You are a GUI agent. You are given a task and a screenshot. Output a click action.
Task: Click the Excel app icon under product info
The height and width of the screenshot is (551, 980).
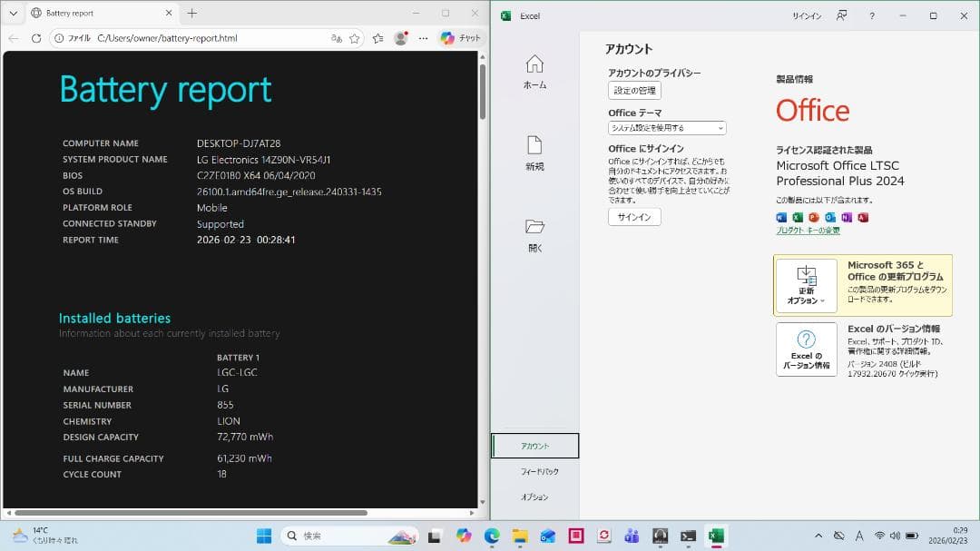click(x=798, y=217)
